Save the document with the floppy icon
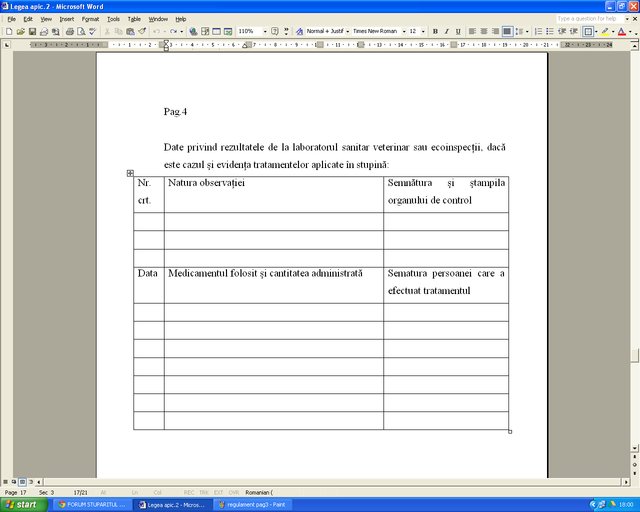This screenshot has width=640, height=512. pos(32,31)
